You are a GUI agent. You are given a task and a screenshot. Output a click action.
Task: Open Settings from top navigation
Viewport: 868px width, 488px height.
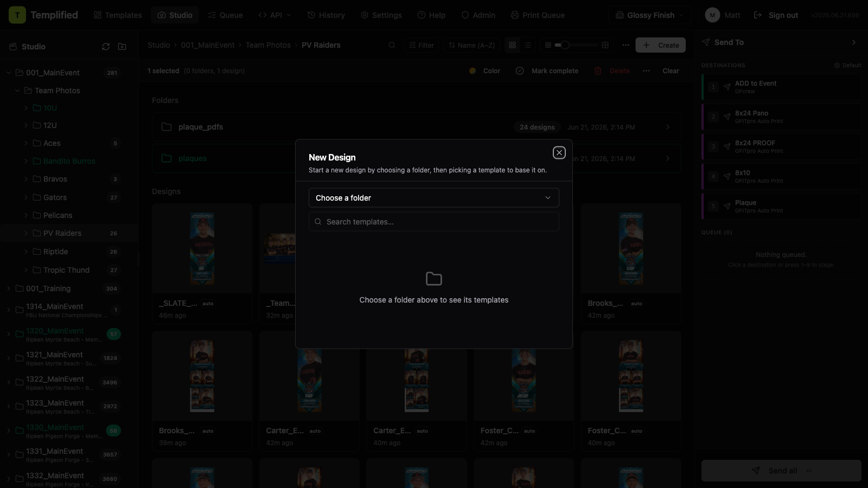381,15
